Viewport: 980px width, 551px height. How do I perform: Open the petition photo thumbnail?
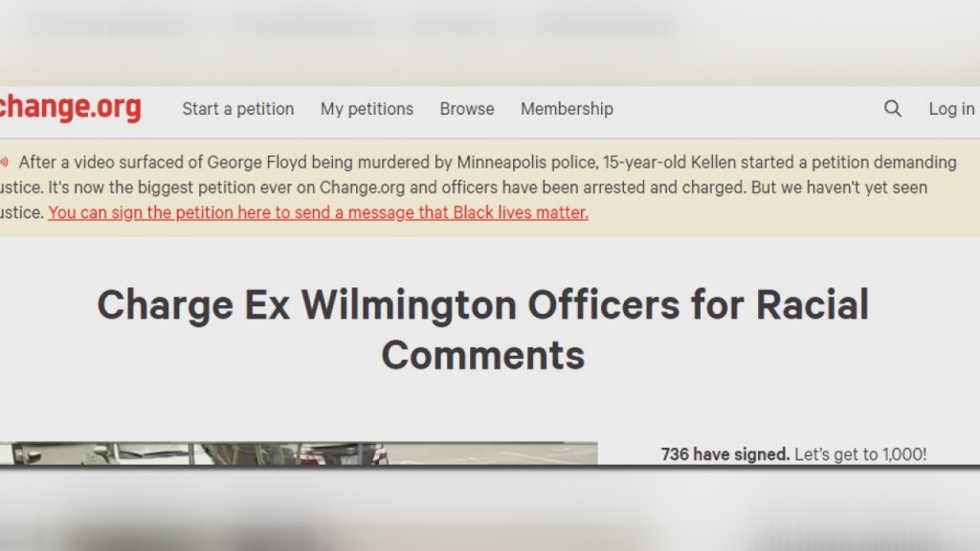click(299, 452)
